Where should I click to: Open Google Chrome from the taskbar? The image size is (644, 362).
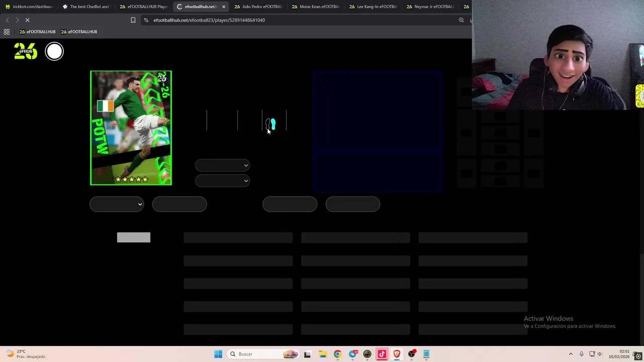coord(337,354)
